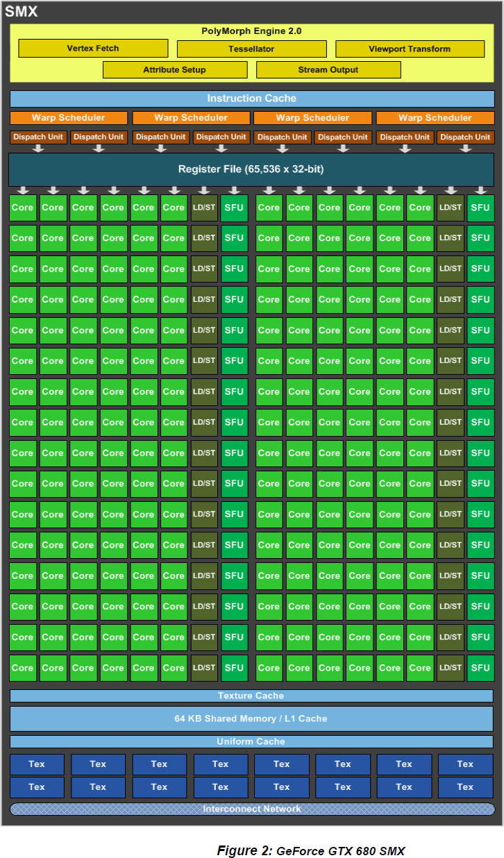The width and height of the screenshot is (504, 858).
Task: Select the rightmost Warp Scheduler block
Action: tap(435, 118)
